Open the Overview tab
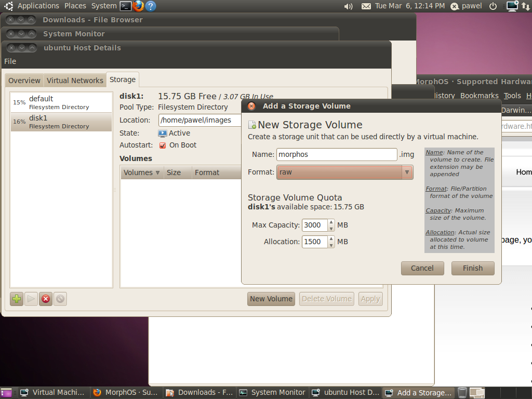This screenshot has width=532, height=399. [24, 81]
